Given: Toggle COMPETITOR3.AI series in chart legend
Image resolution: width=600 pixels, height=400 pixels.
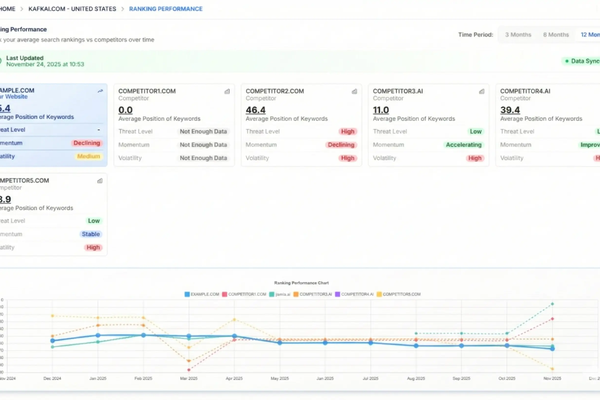Looking at the screenshot, I should tap(314, 294).
